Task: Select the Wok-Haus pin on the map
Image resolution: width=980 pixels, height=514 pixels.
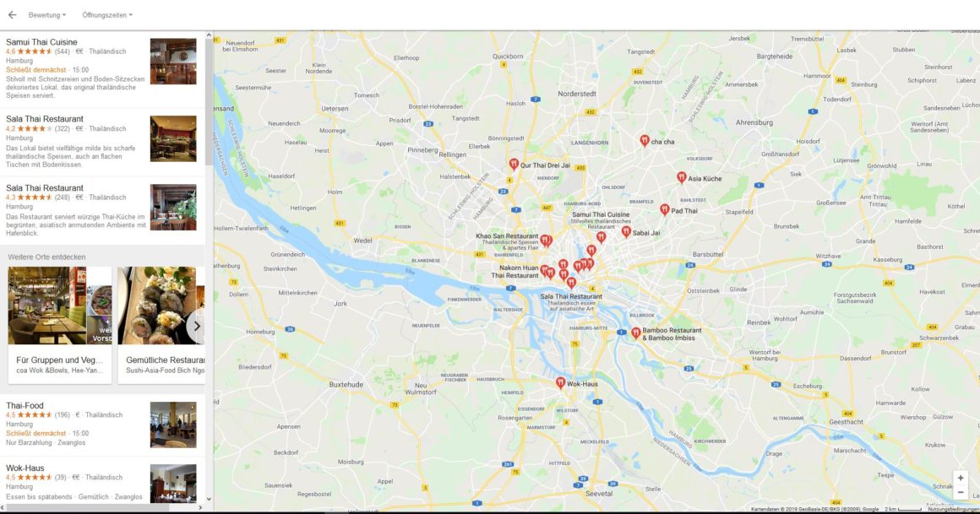Action: (x=561, y=382)
